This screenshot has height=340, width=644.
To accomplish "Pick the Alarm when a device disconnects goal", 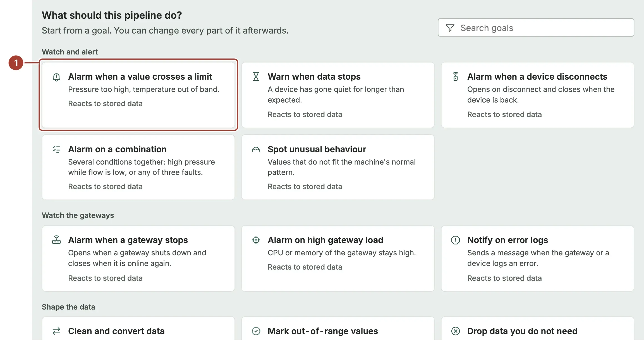I will point(538,95).
